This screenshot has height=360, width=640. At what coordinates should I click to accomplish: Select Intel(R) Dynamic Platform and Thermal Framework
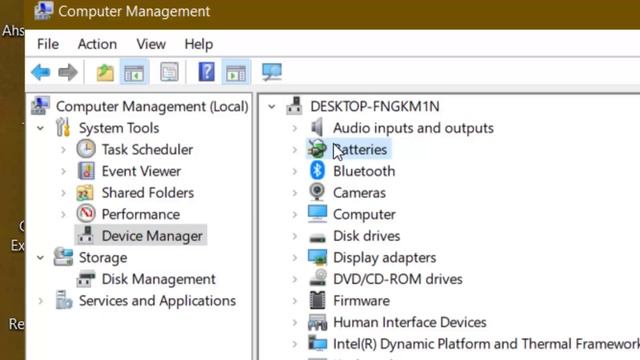(486, 344)
